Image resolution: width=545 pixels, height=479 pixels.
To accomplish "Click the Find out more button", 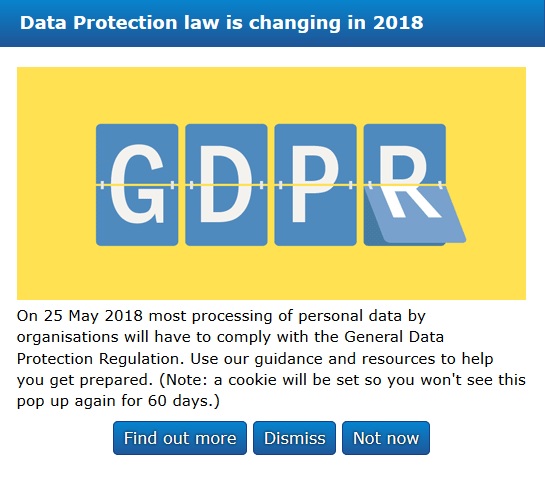I will (x=180, y=438).
